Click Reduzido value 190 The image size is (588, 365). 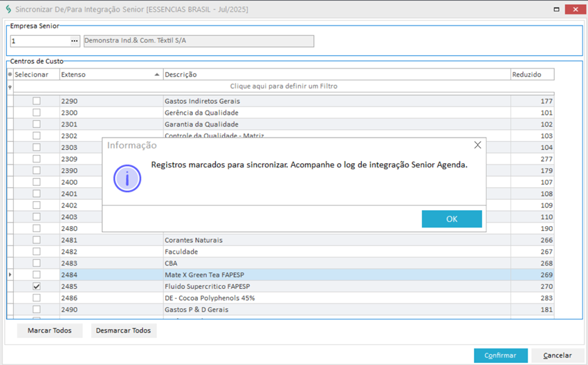pyautogui.click(x=532, y=229)
